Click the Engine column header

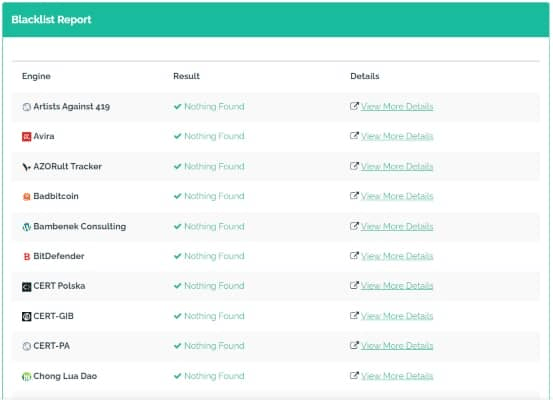36,76
